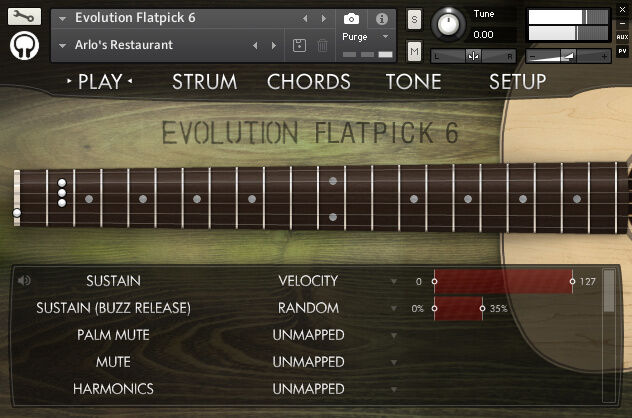Solo the instrument with the S button

[414, 19]
